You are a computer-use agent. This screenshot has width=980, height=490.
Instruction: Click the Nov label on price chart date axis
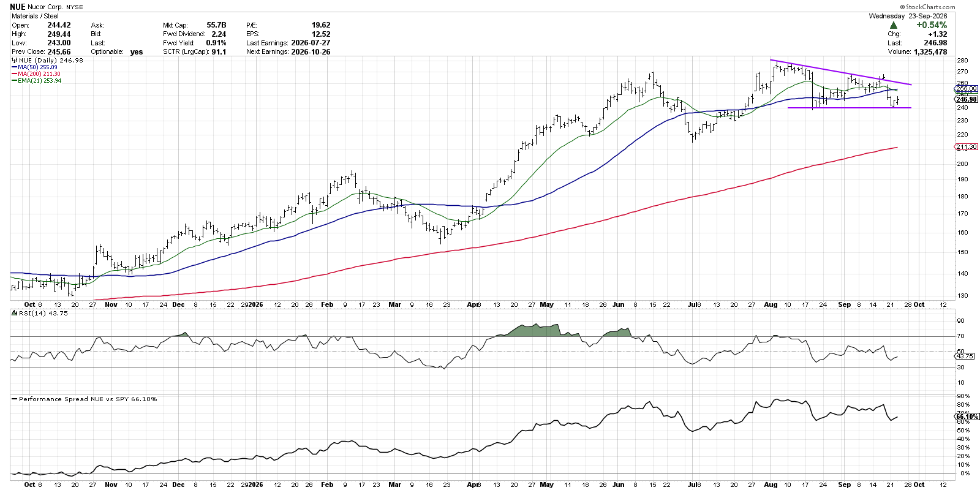click(111, 304)
